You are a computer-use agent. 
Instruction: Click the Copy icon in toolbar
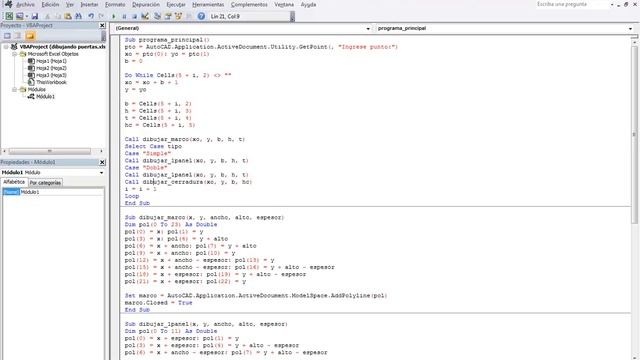click(58, 16)
